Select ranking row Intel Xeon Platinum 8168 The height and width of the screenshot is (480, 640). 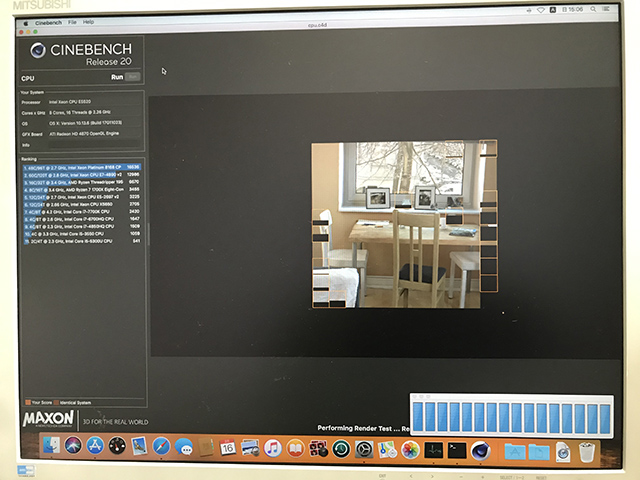(82, 167)
